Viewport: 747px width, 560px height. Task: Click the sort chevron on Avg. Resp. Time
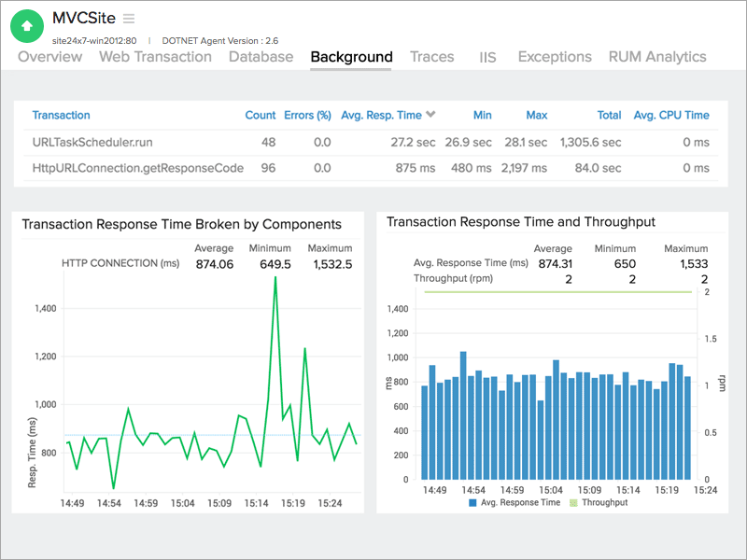click(x=430, y=115)
